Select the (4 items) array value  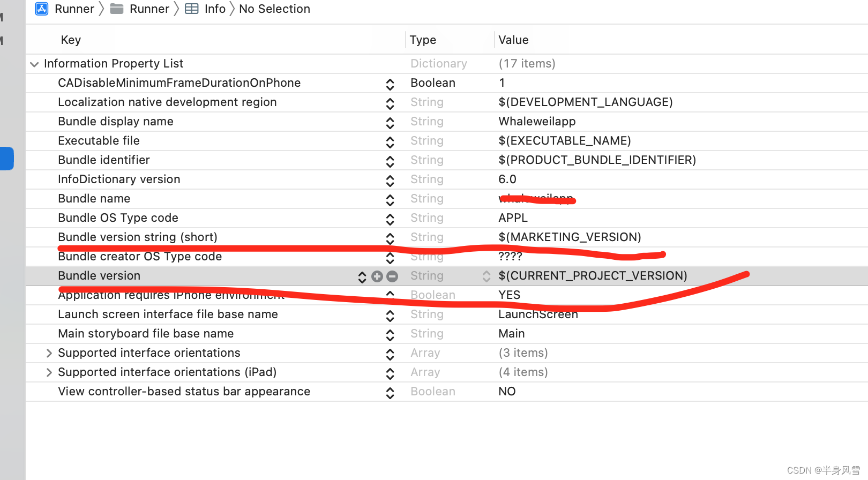click(523, 372)
